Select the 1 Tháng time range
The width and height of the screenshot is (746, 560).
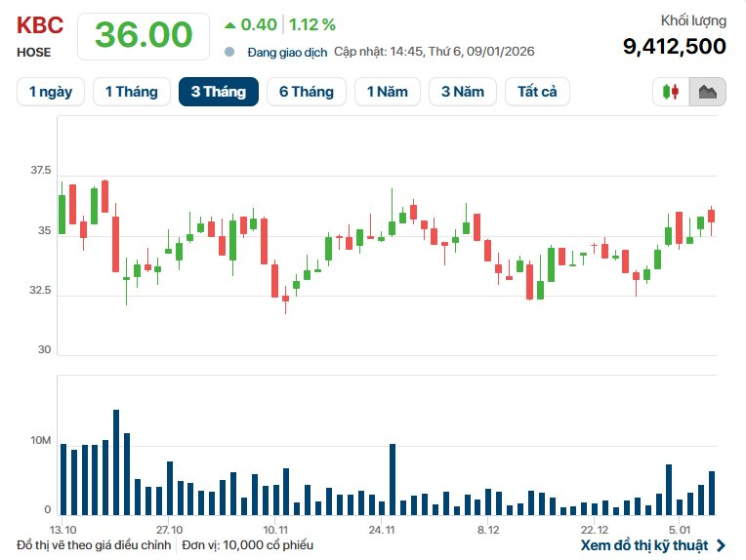(x=131, y=92)
